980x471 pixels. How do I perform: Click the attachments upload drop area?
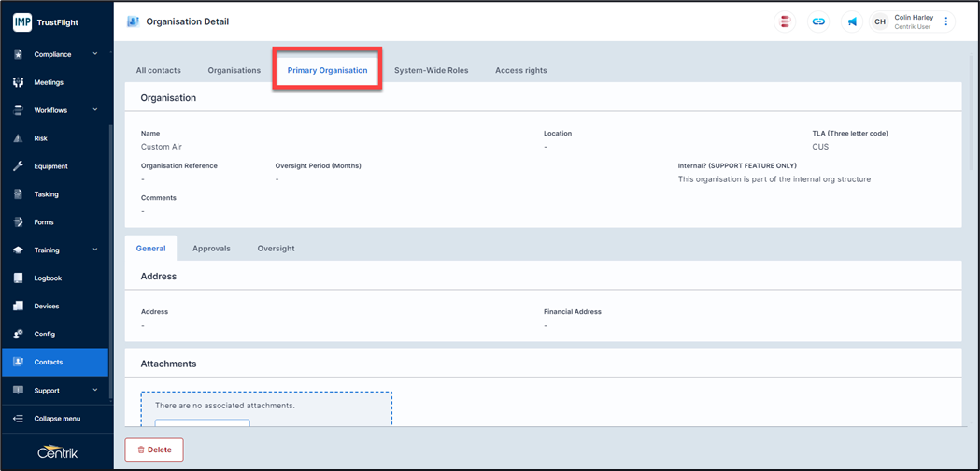click(266, 408)
